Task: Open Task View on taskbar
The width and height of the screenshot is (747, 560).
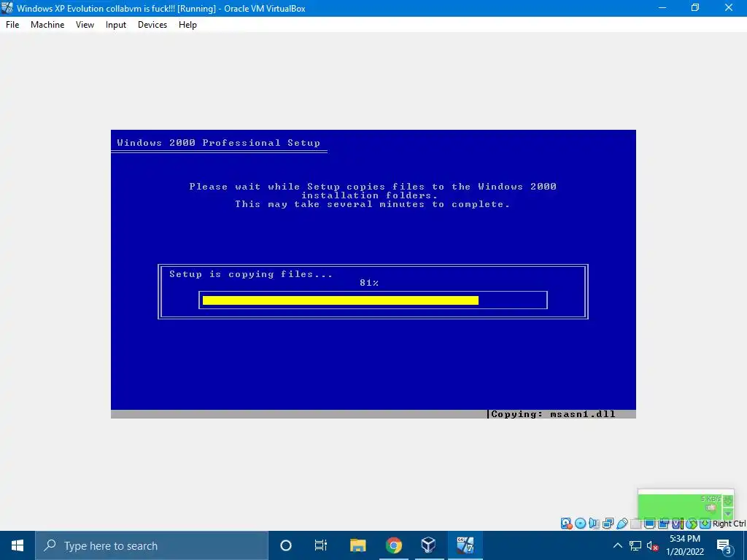Action: 321,545
